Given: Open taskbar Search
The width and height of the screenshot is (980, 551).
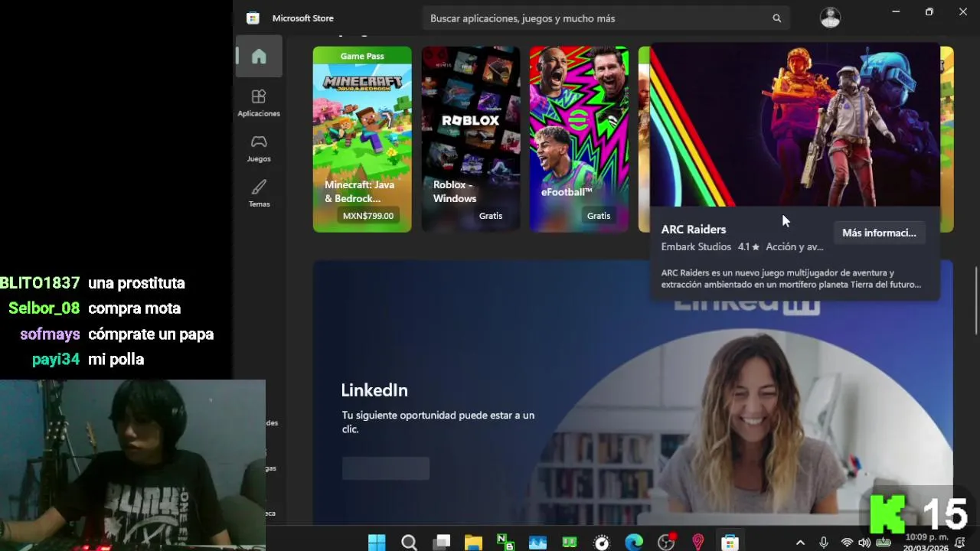Looking at the screenshot, I should (409, 543).
